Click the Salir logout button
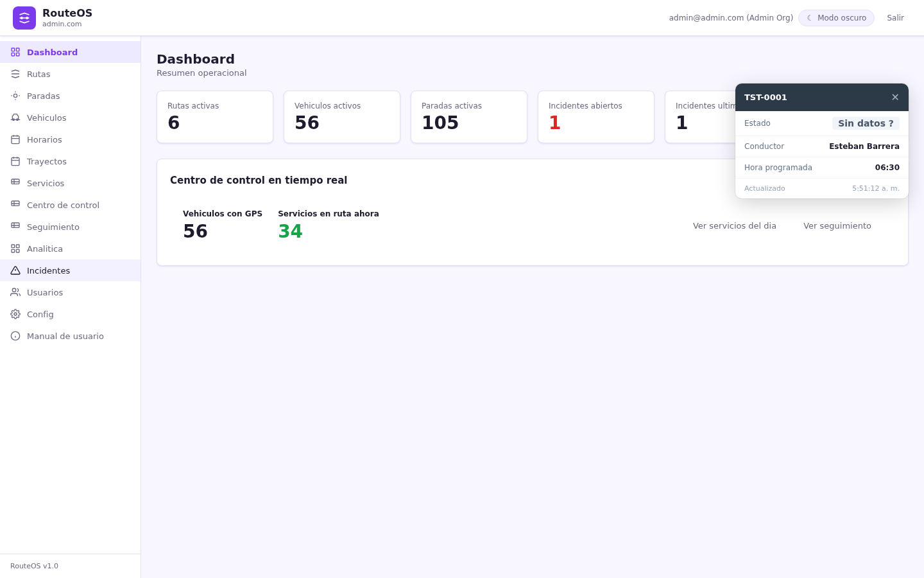Image resolution: width=924 pixels, height=578 pixels. [x=895, y=18]
